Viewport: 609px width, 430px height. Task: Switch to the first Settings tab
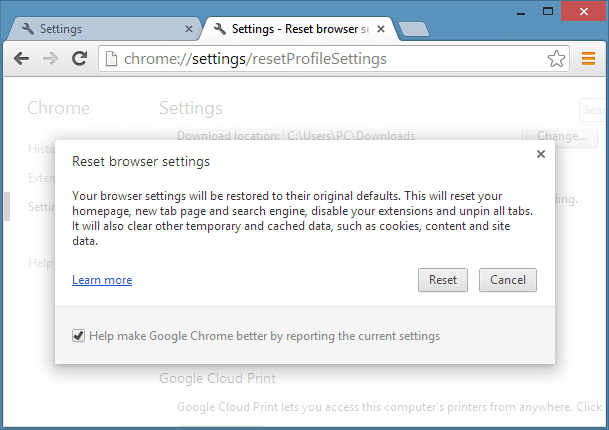point(103,29)
